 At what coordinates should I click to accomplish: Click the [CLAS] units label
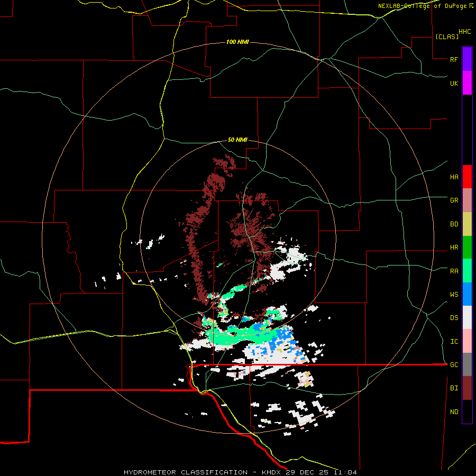click(x=447, y=36)
